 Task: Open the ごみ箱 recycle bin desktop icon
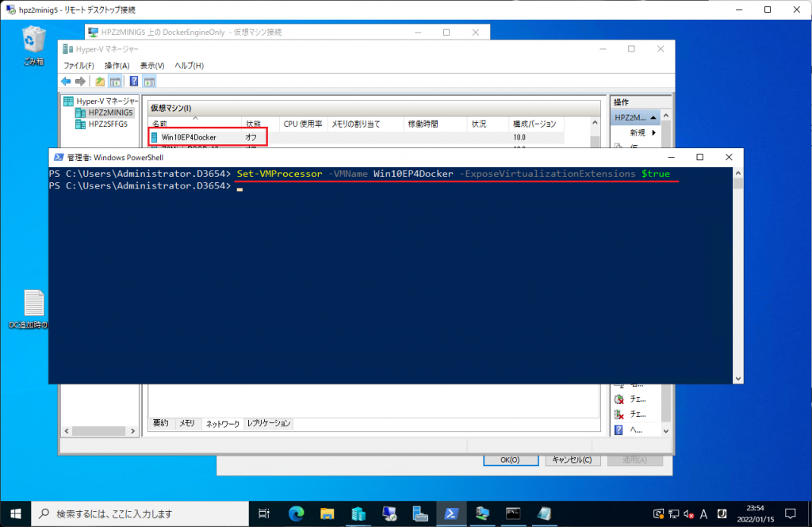click(x=33, y=45)
